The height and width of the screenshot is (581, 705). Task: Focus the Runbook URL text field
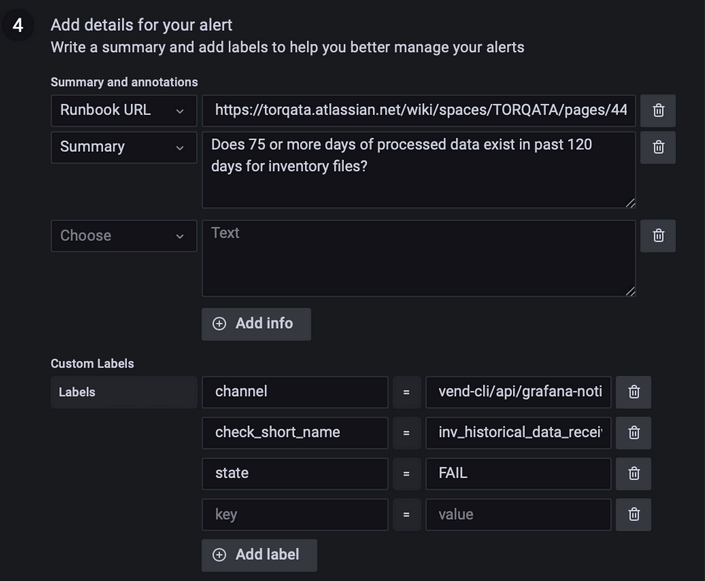click(x=419, y=110)
